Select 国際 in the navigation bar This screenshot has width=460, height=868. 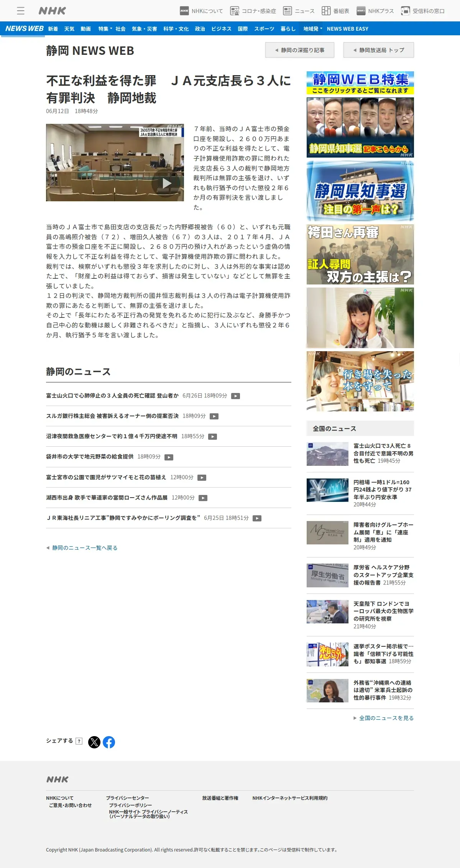pyautogui.click(x=243, y=29)
